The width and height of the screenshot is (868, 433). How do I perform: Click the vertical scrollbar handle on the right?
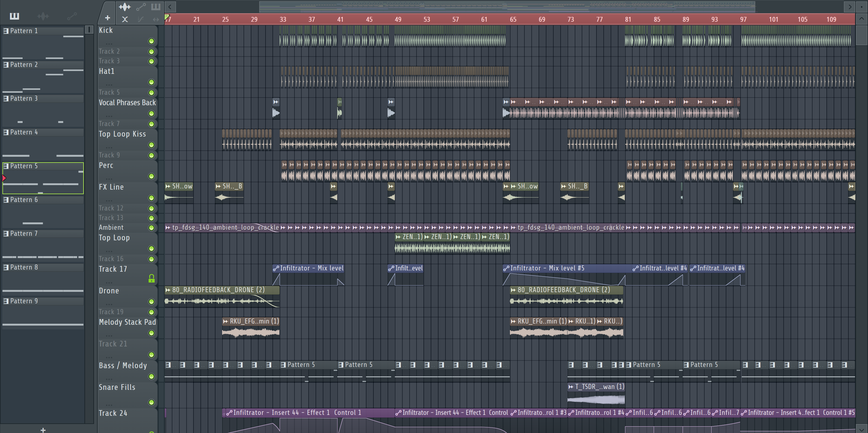point(861,35)
